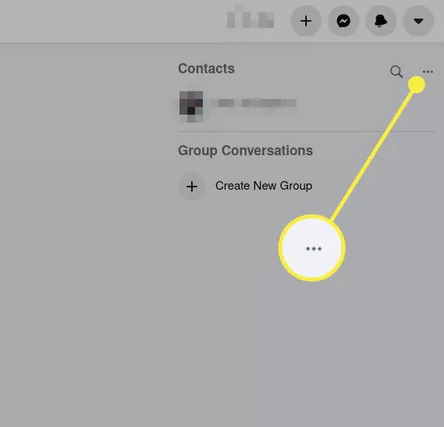Click the plus circle beside Create New Group
The image size is (444, 427).
pos(192,186)
